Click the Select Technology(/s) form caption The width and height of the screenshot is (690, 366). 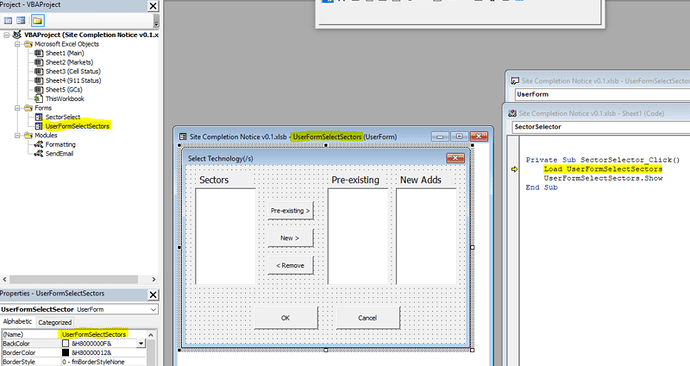220,158
